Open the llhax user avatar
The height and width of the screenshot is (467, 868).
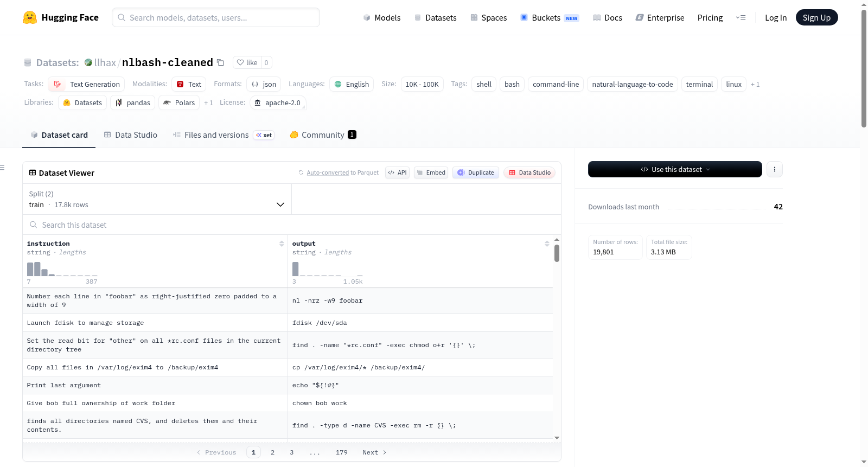coord(88,62)
